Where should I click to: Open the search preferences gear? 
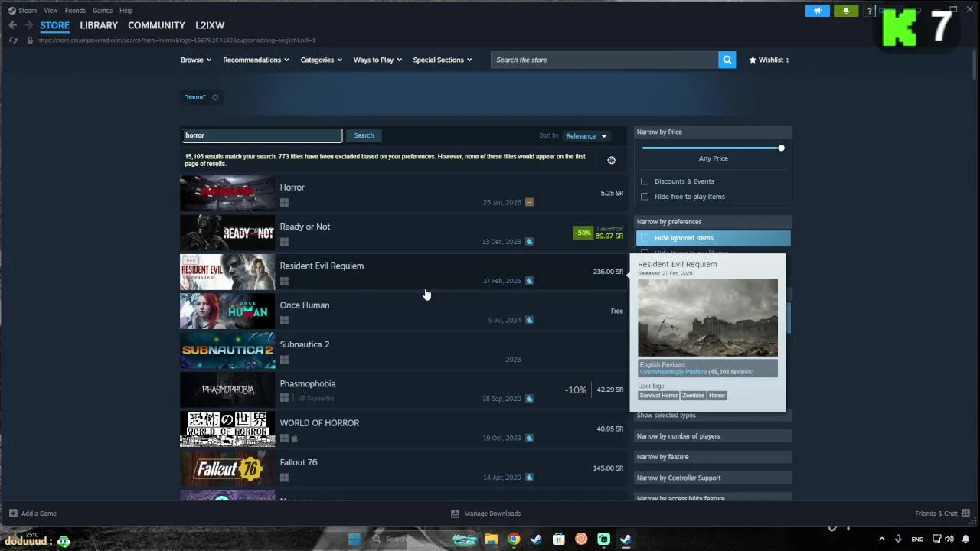pos(611,160)
